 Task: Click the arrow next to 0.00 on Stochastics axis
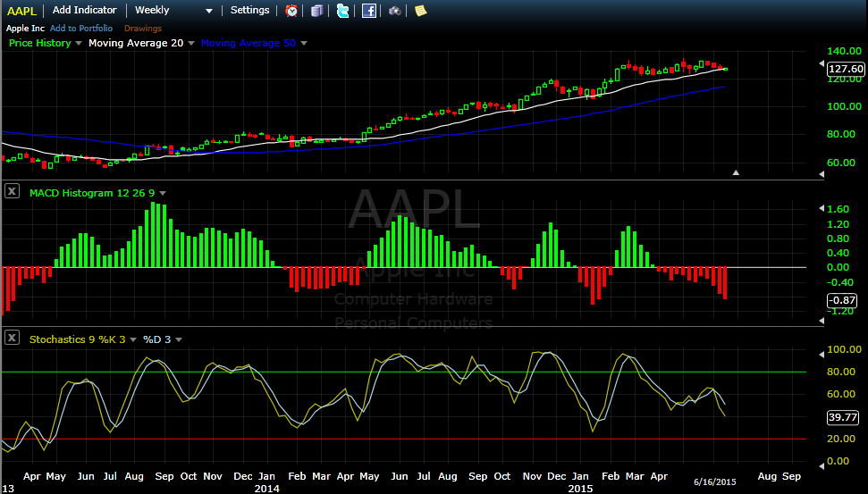[822, 466]
